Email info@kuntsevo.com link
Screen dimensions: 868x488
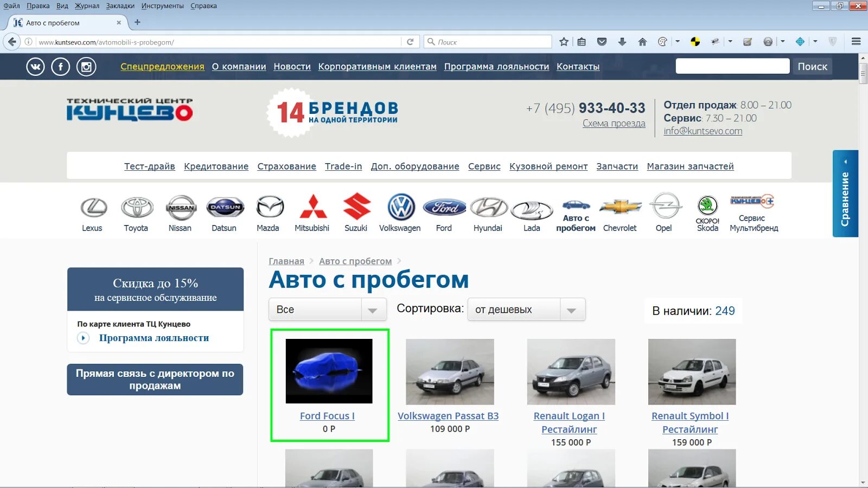703,131
